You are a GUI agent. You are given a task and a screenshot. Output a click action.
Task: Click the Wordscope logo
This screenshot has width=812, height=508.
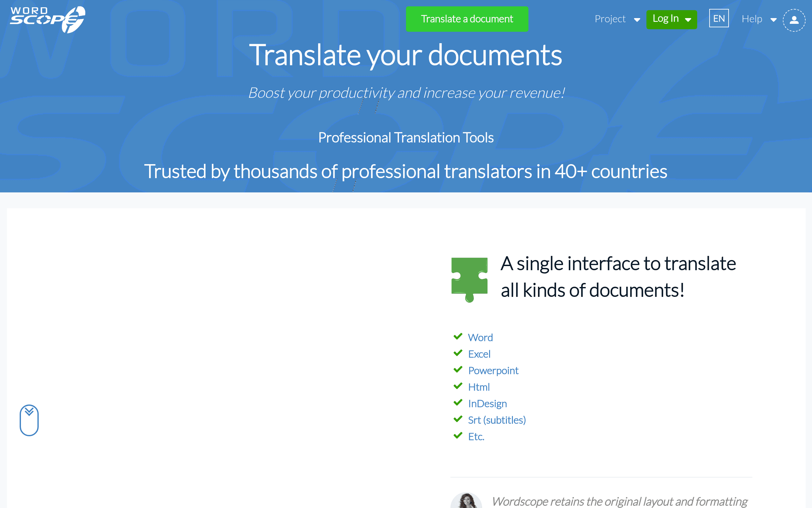click(48, 19)
